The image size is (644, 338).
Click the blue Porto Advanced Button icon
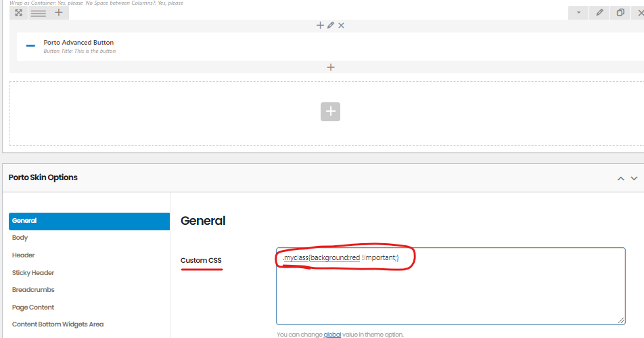(x=30, y=45)
